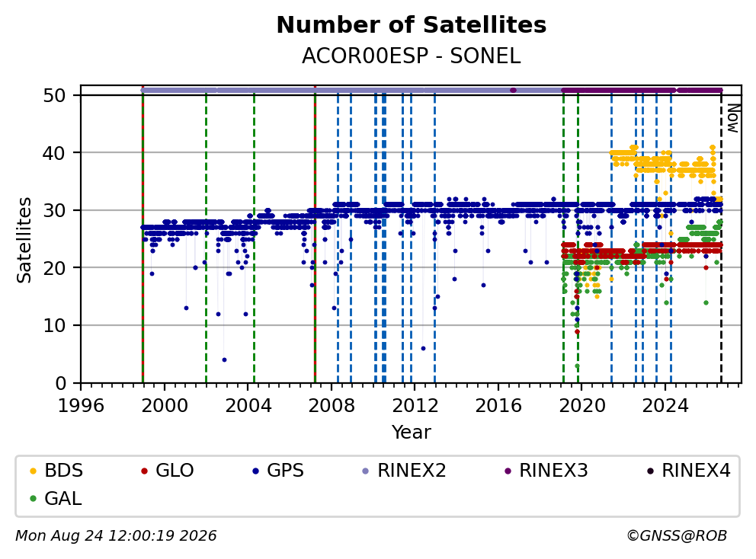The image size is (756, 559).
Task: Click the 2024 x-axis tick label
Action: point(665,406)
